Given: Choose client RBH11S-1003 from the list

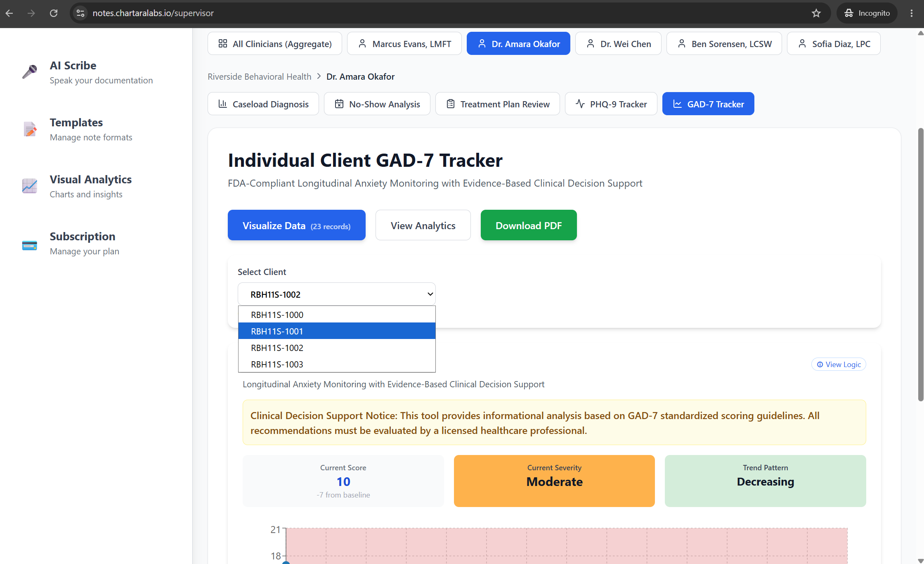Looking at the screenshot, I should coord(337,364).
